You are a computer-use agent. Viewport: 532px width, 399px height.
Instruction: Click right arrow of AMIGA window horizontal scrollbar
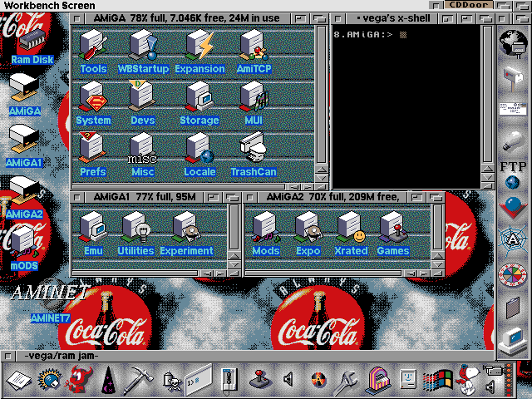[x=308, y=186]
